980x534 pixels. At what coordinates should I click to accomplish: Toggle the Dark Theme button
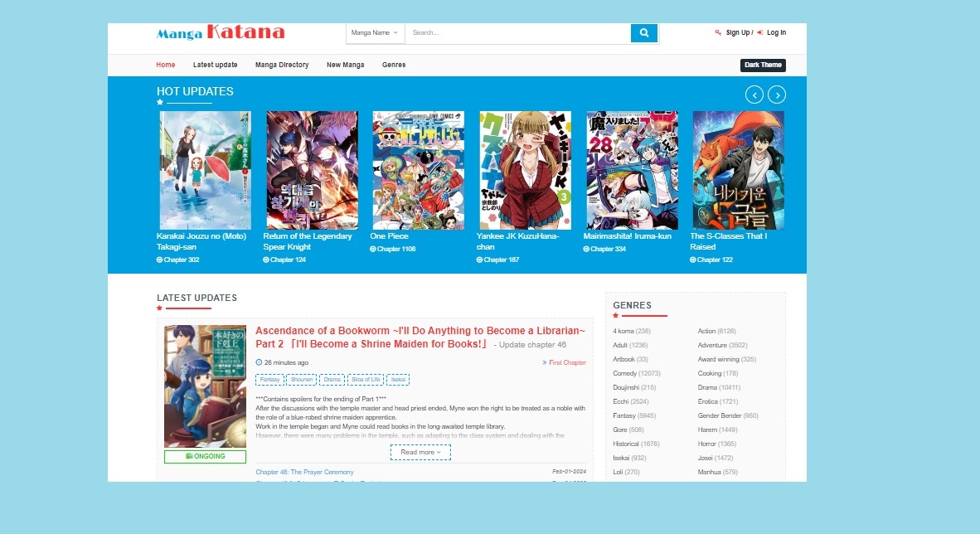point(763,65)
